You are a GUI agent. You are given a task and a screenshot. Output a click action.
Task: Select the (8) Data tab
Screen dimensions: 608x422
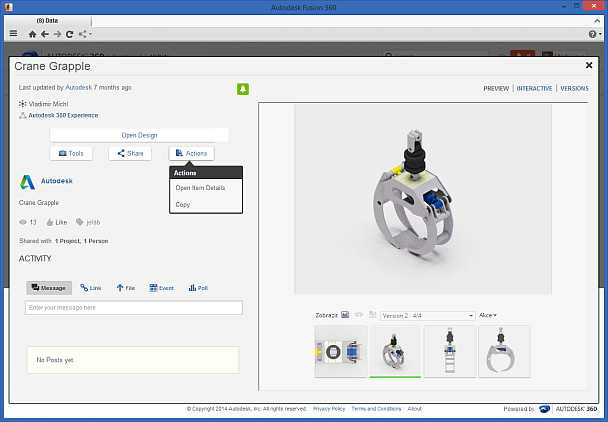(x=47, y=21)
